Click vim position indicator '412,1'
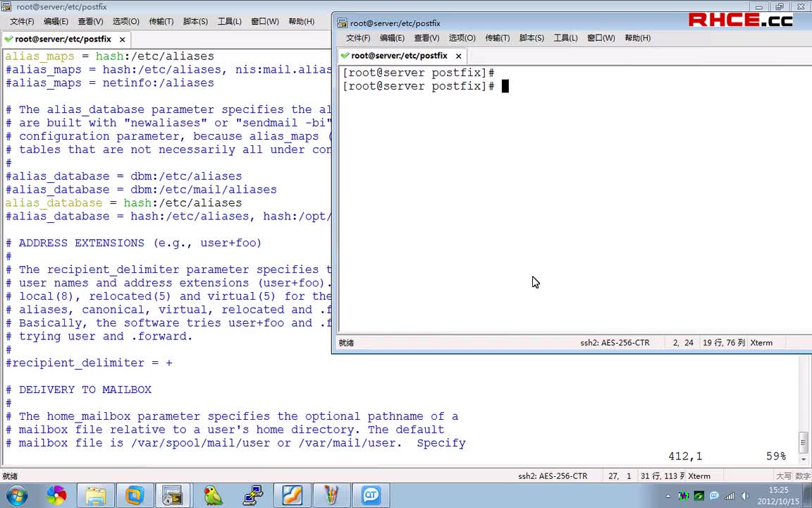The height and width of the screenshot is (508, 812). (x=685, y=456)
